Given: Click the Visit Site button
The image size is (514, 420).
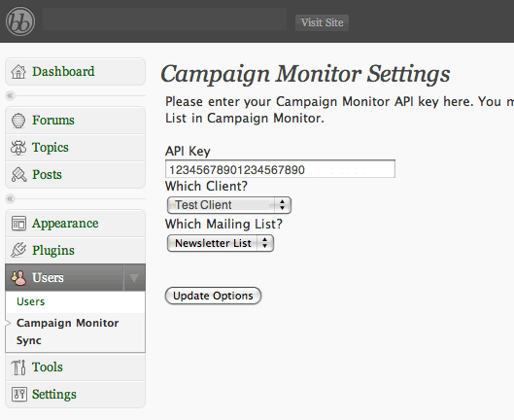Looking at the screenshot, I should pos(322,22).
